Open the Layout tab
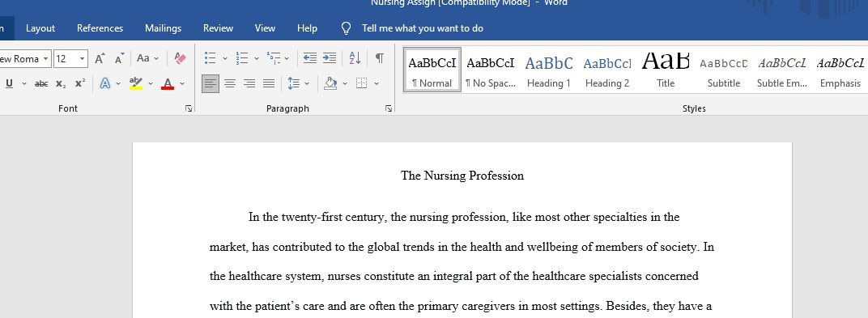 (40, 28)
